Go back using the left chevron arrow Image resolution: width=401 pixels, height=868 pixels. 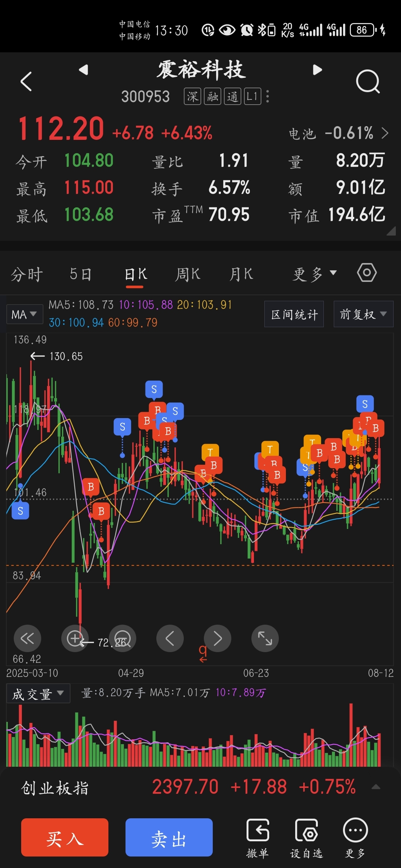[x=26, y=81]
